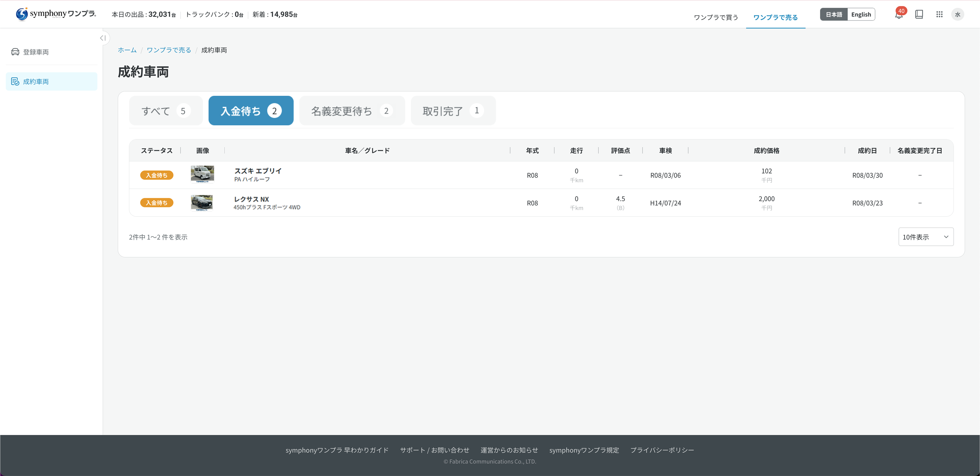Open the app grid menu icon

[x=939, y=14]
